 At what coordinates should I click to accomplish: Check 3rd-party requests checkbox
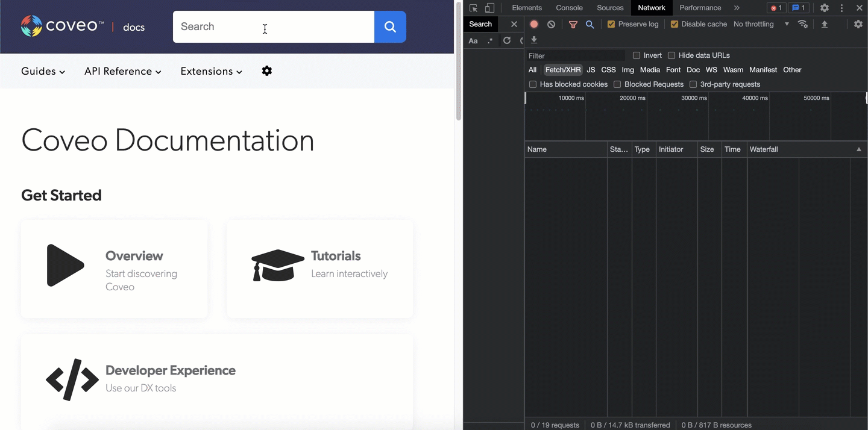point(693,84)
